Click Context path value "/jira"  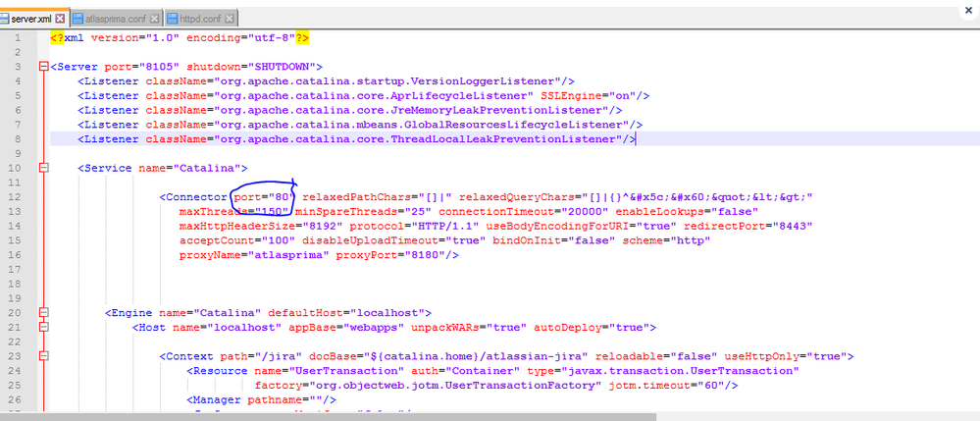pos(275,356)
